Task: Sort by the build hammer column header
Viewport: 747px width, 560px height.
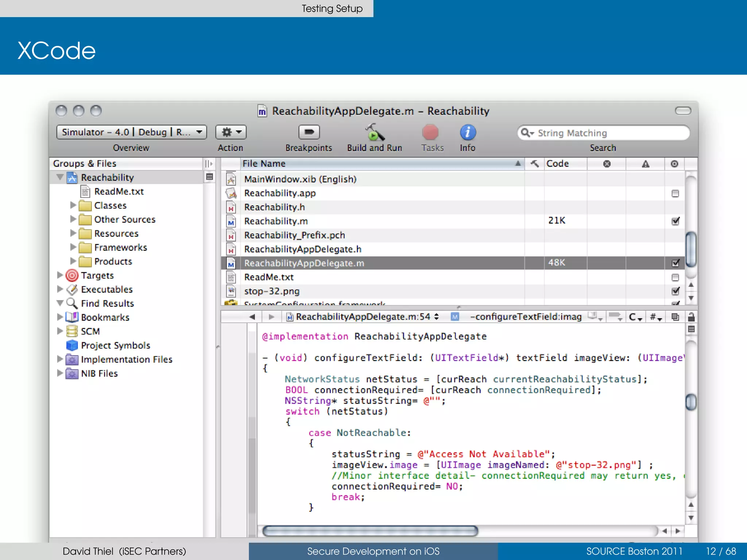Action: pos(534,164)
